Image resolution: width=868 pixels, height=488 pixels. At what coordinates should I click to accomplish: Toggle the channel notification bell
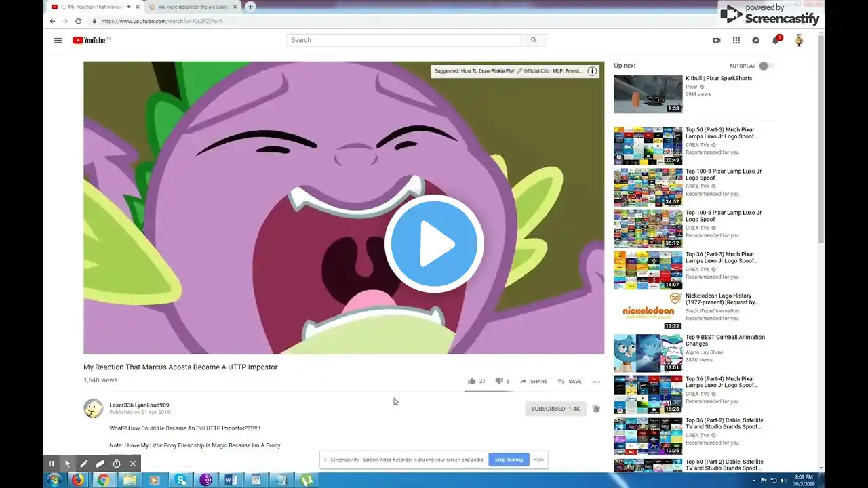(x=596, y=409)
